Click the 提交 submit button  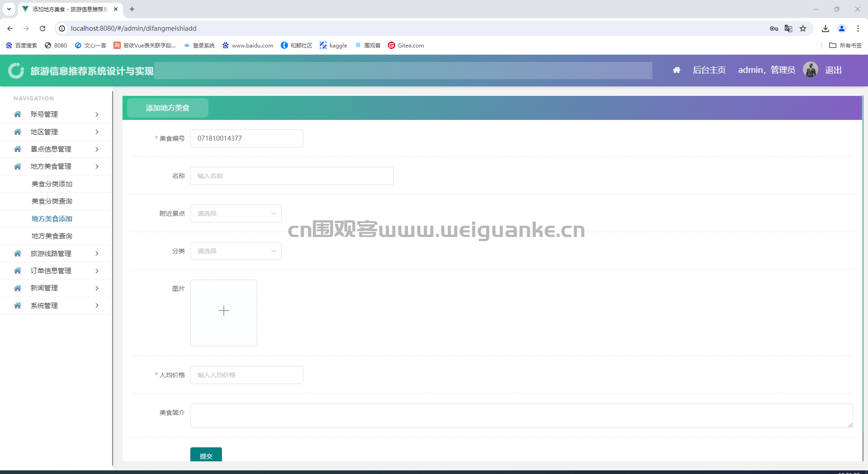pos(206,455)
